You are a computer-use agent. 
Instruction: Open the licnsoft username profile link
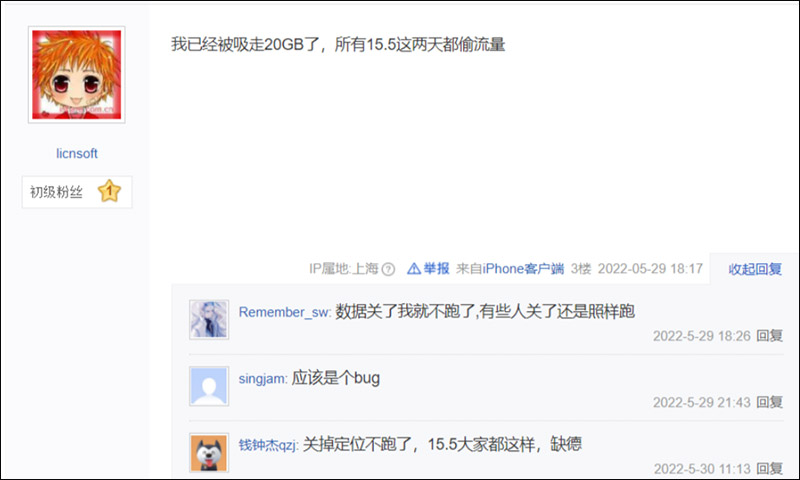(x=77, y=154)
